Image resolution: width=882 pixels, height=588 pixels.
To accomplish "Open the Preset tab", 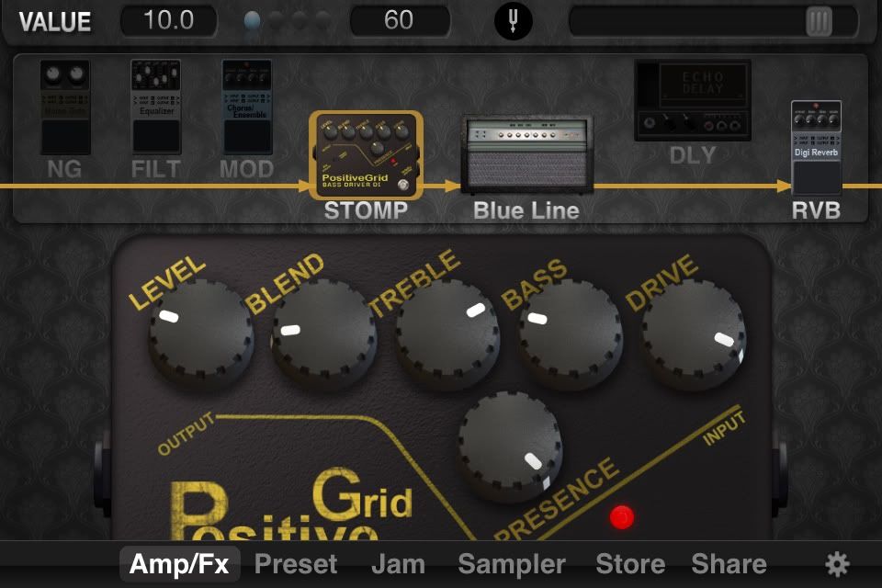I will coord(296,564).
